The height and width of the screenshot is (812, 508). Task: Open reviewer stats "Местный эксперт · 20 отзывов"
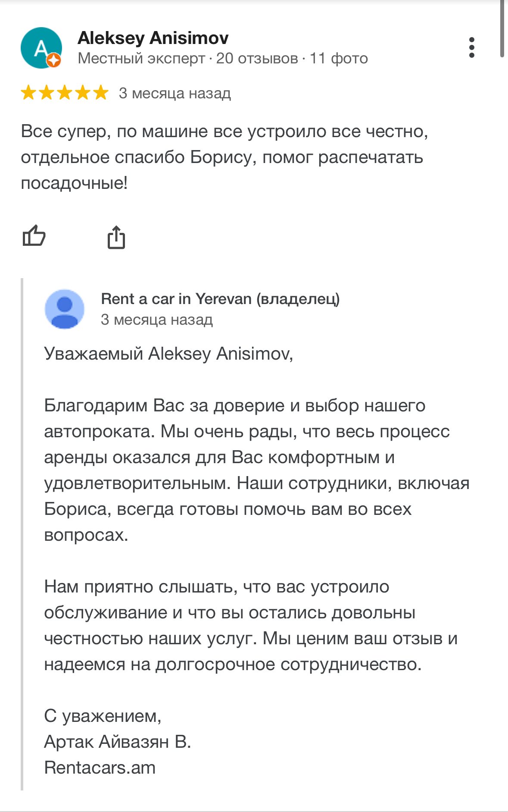click(x=188, y=58)
